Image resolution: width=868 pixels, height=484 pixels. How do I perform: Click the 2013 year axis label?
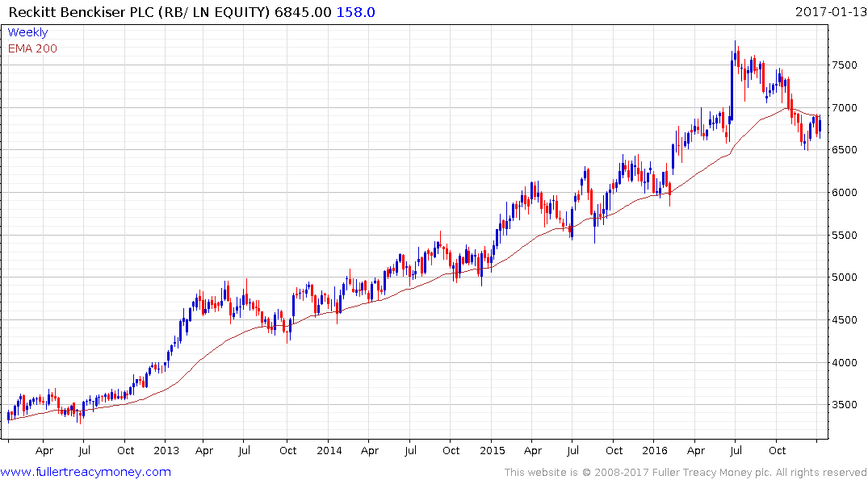(x=166, y=450)
